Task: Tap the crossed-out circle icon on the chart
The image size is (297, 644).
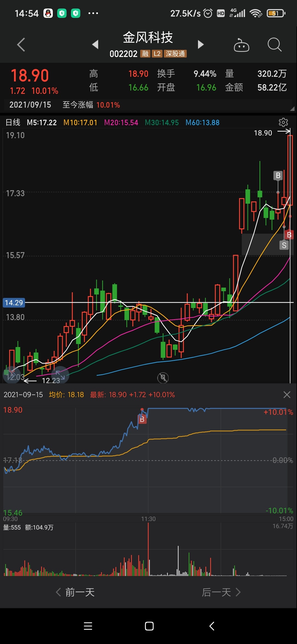Action: (163, 378)
